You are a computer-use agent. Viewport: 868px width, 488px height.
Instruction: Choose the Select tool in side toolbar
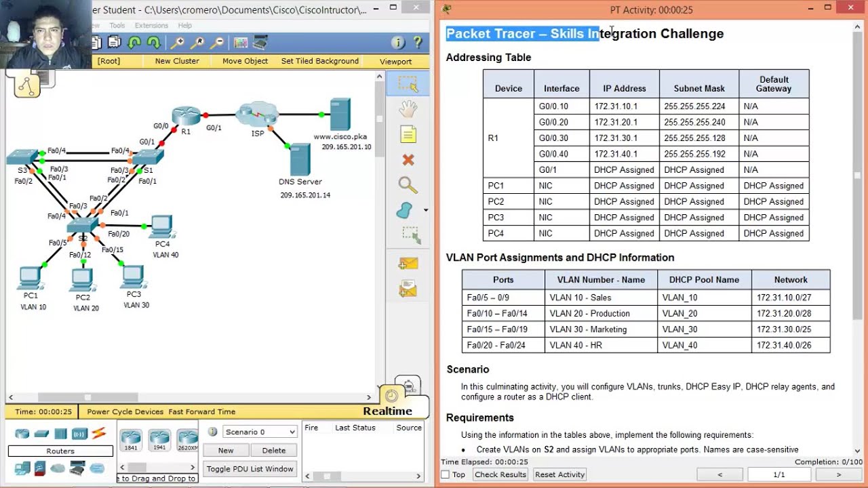point(408,83)
